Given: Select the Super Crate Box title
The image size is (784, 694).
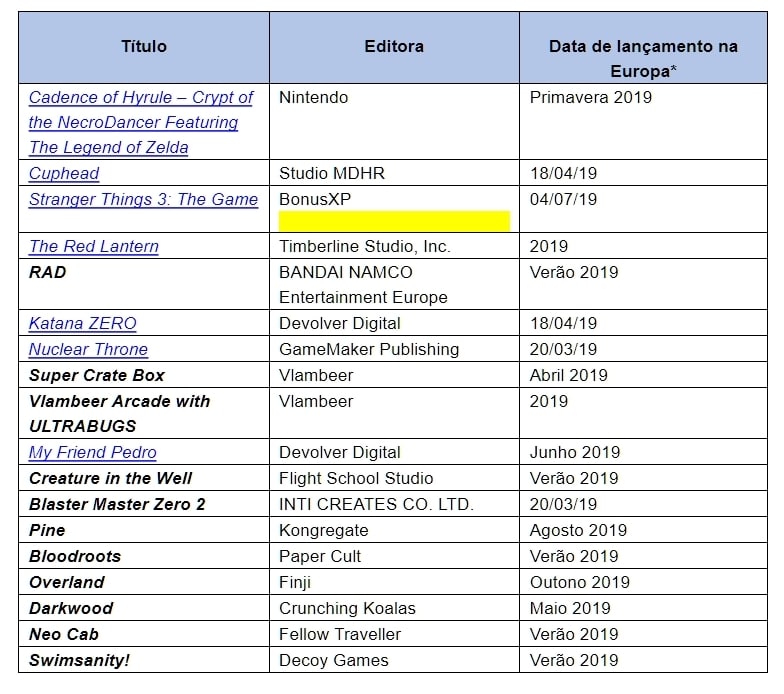Looking at the screenshot, I should [x=96, y=375].
